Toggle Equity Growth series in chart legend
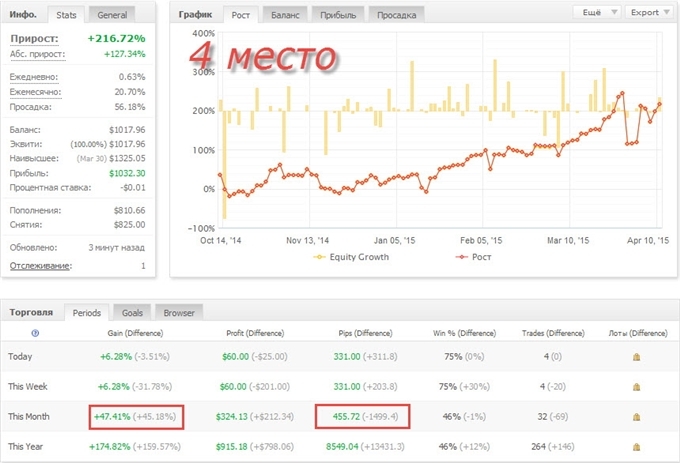The height and width of the screenshot is (463, 680). tap(352, 257)
